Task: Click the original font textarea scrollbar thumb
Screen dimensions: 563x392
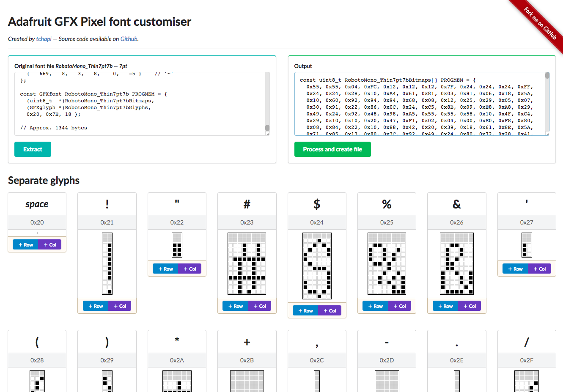Action: click(x=267, y=128)
